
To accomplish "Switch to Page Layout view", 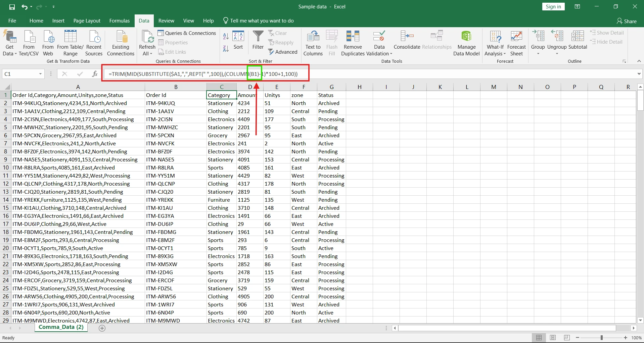I will 553,338.
